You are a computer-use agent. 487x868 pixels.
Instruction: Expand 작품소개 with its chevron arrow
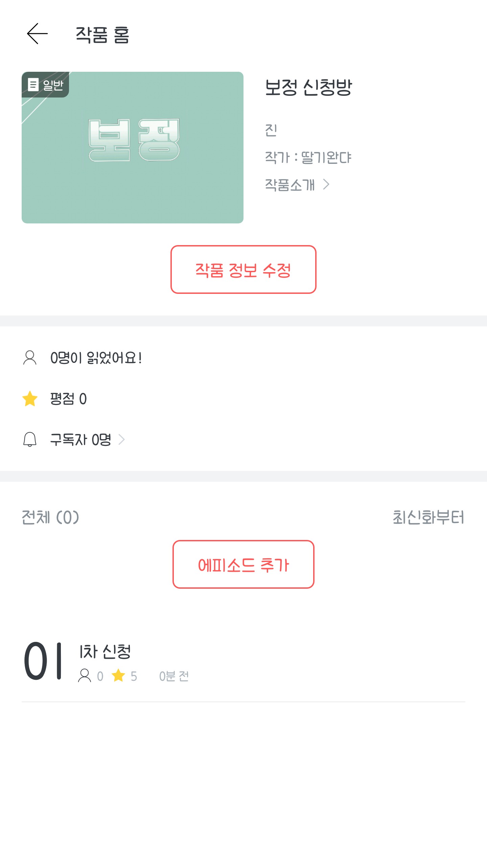326,185
